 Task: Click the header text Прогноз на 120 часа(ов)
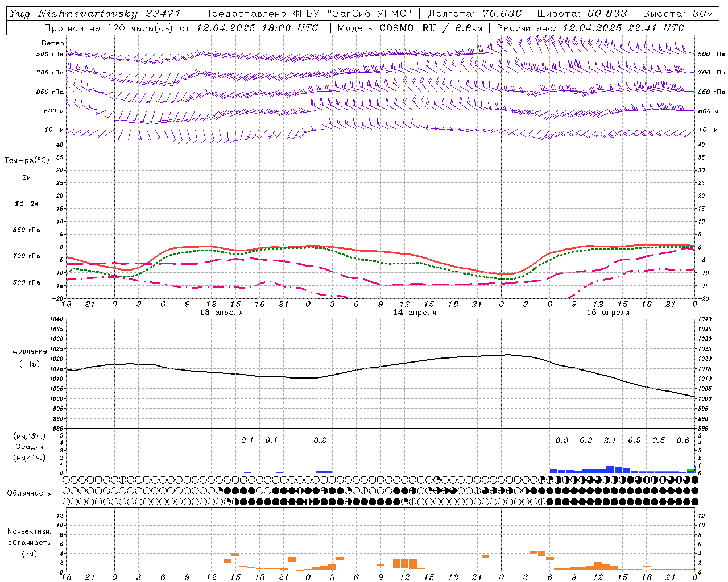109,28
